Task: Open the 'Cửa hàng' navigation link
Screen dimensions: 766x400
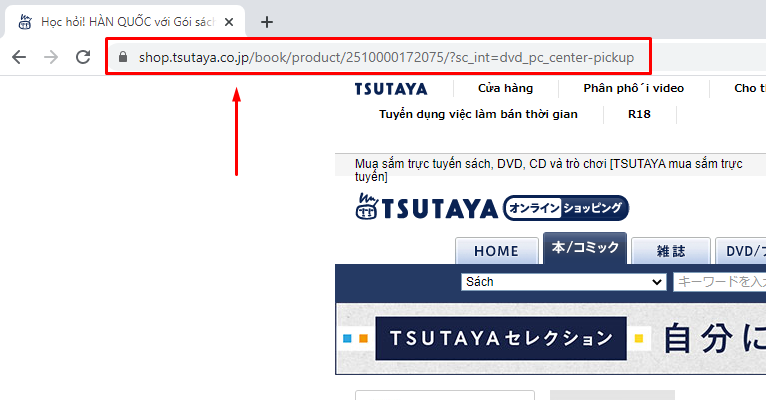Action: (505, 88)
